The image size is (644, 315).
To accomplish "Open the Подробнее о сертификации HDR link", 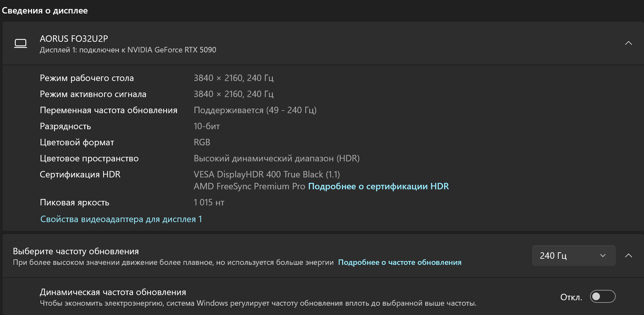I will pyautogui.click(x=378, y=186).
